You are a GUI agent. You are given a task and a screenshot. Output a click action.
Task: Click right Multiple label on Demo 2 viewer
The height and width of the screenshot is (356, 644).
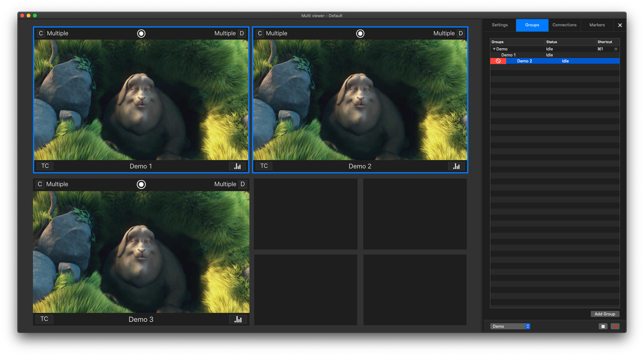(444, 33)
